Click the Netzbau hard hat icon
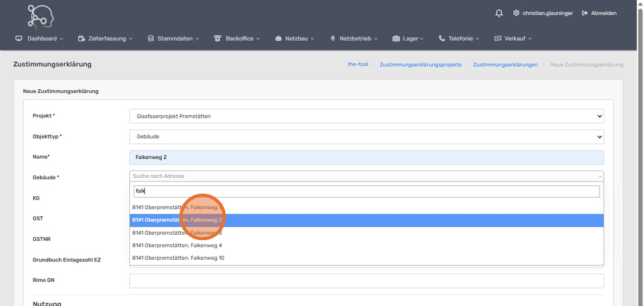 click(279, 39)
